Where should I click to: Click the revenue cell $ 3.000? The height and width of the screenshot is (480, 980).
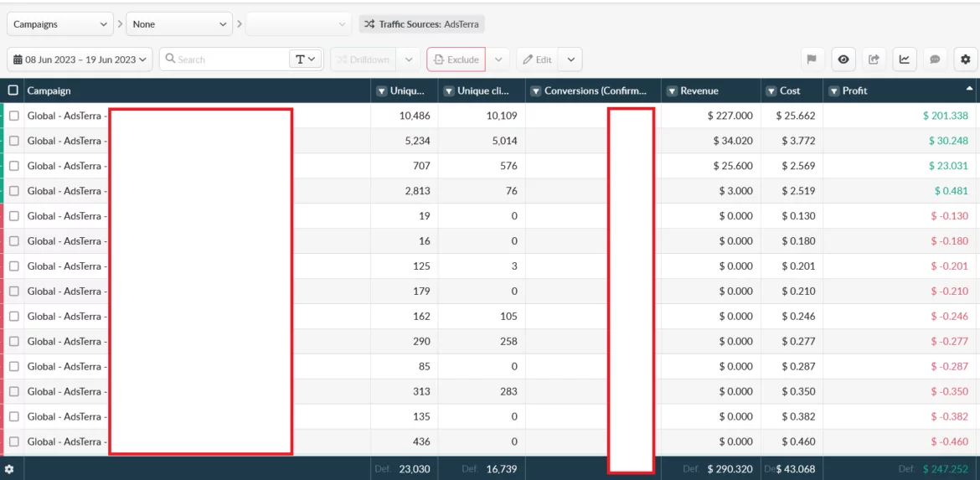click(x=735, y=191)
